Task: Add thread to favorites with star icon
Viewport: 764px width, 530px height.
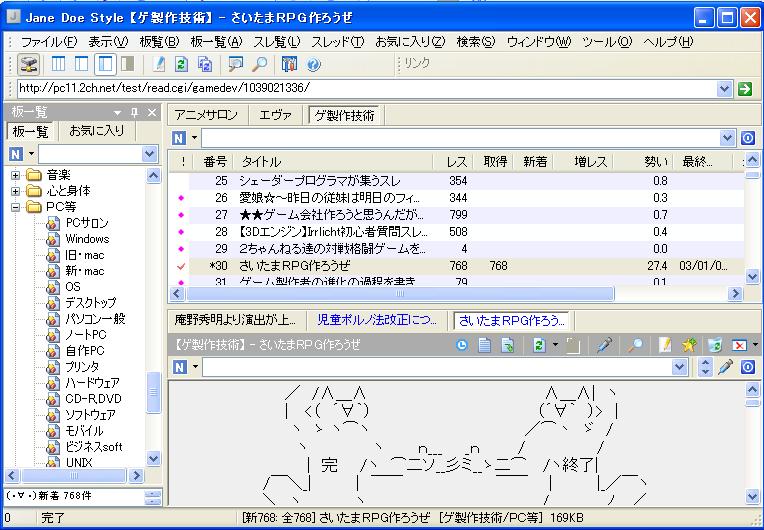Action: pyautogui.click(x=689, y=345)
